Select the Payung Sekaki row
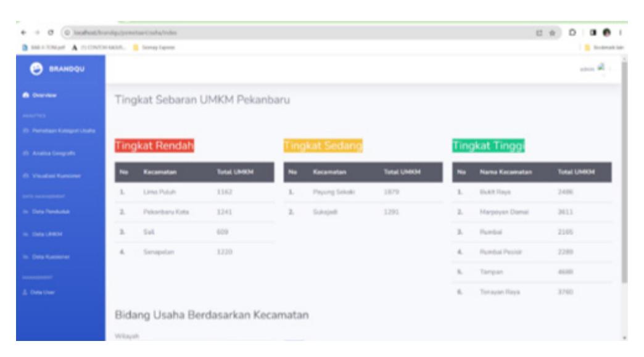This screenshot has width=644, height=357. coord(363,192)
